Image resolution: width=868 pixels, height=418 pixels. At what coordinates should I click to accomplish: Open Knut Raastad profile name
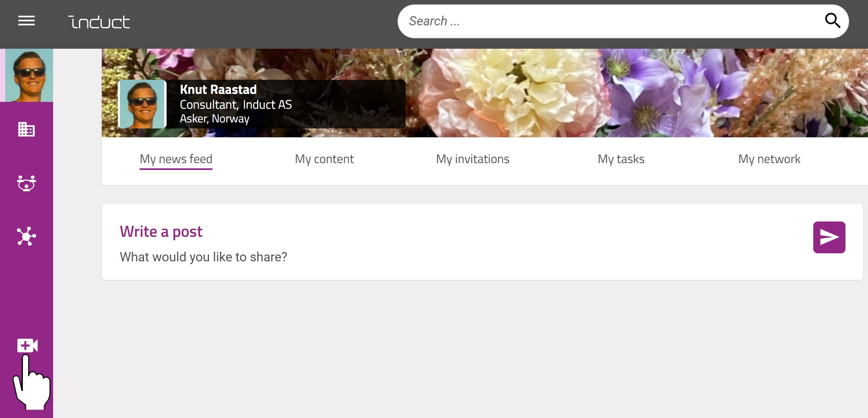218,89
